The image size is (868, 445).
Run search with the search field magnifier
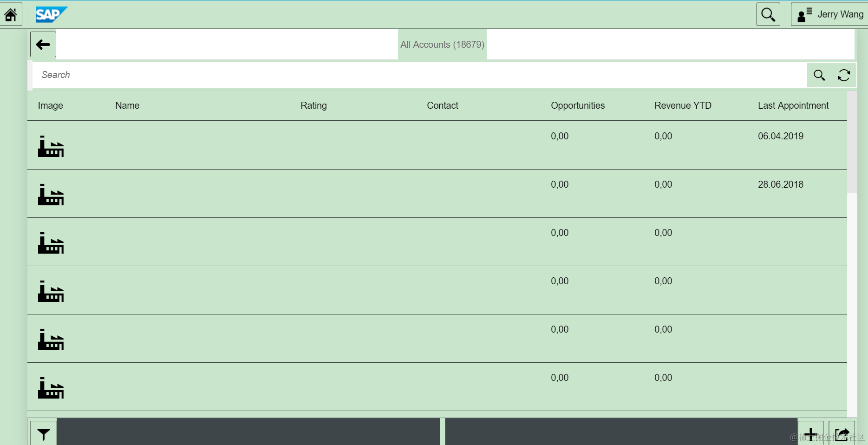click(819, 75)
